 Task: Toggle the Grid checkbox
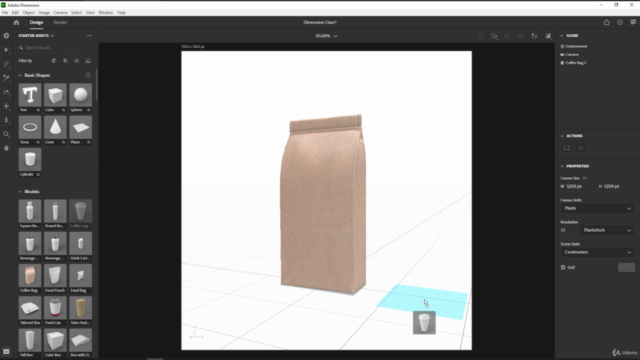563,267
